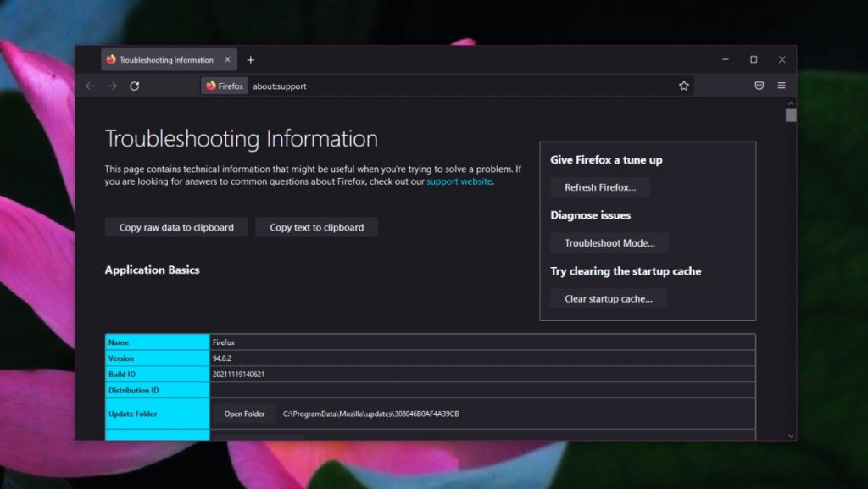Open a new browser tab
Viewport: 868px width, 489px height.
pyautogui.click(x=251, y=59)
